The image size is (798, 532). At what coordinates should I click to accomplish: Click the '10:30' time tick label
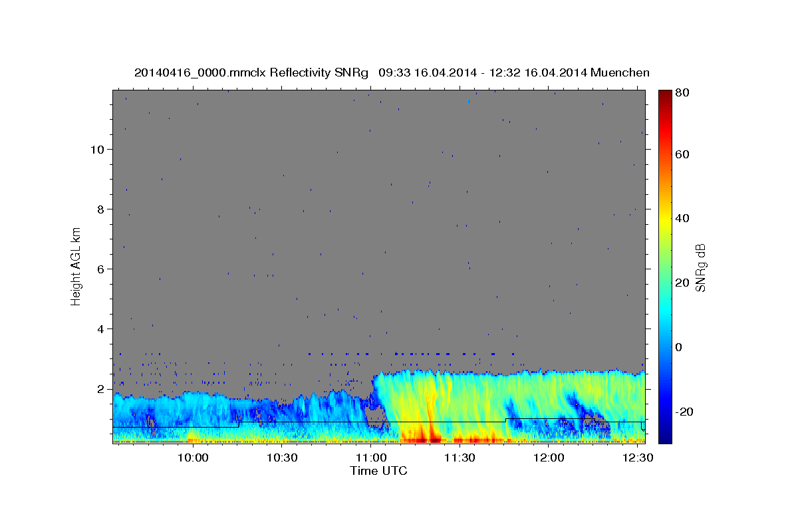point(282,458)
